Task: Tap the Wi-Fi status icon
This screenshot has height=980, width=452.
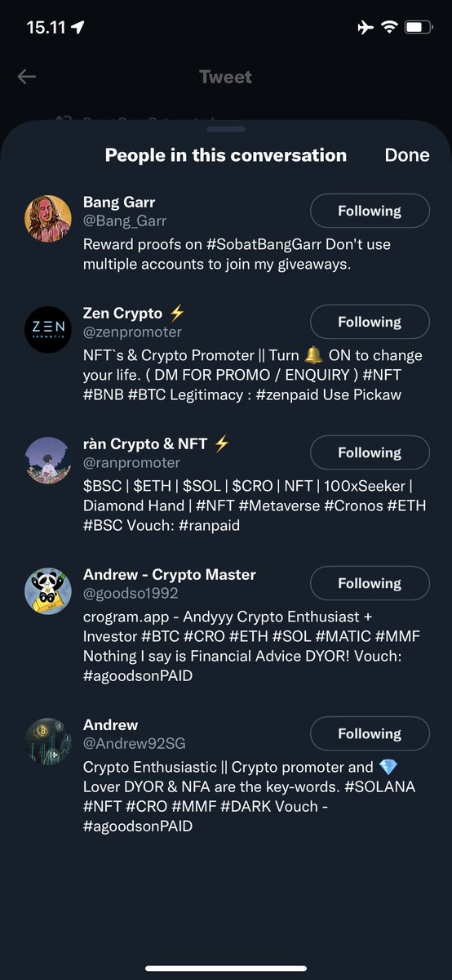Action: [x=389, y=28]
